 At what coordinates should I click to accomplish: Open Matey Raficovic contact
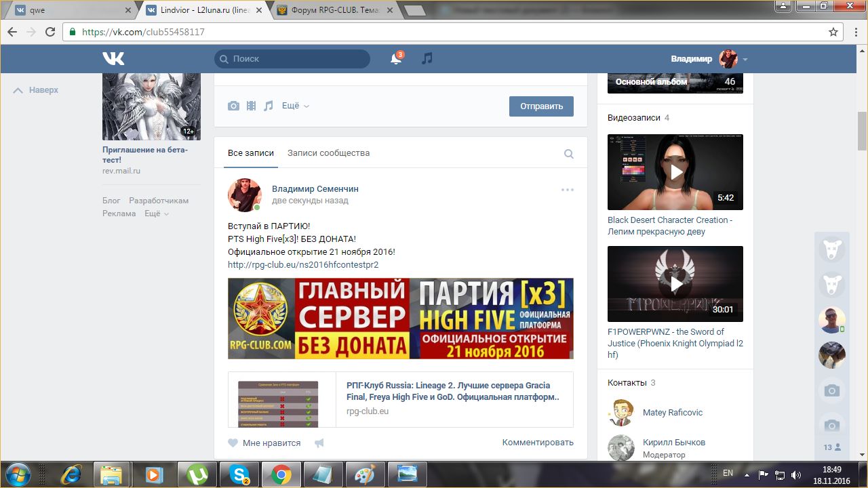coord(673,413)
